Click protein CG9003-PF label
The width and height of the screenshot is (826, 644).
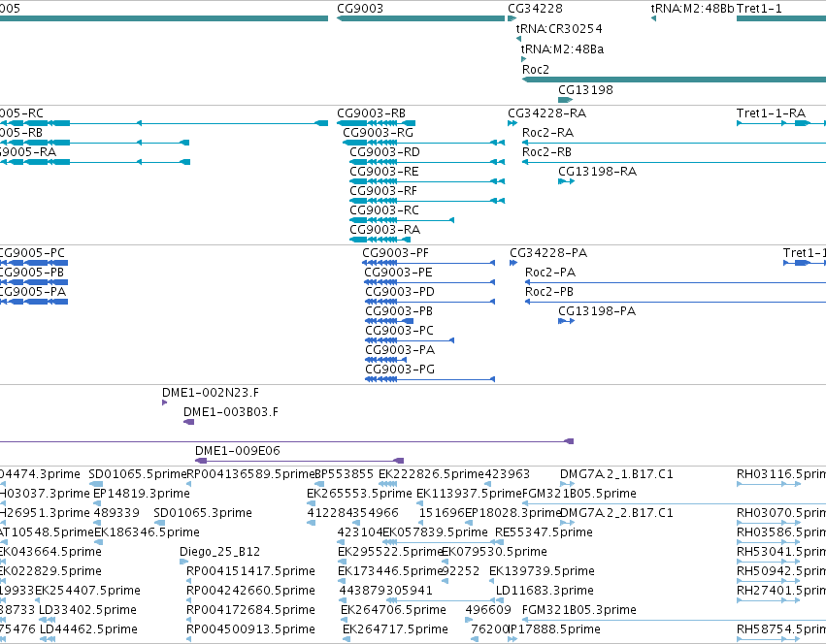(396, 253)
